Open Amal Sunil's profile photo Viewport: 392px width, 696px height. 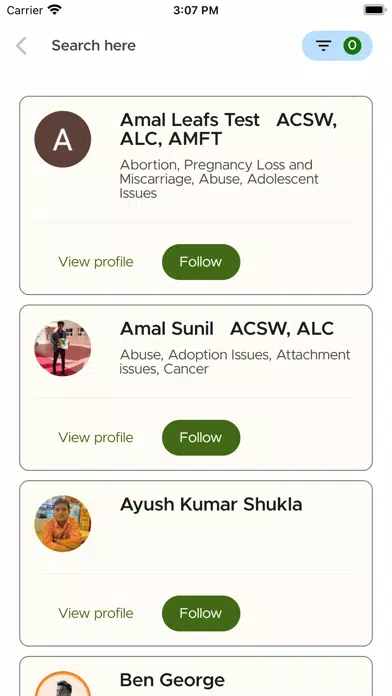[63, 348]
